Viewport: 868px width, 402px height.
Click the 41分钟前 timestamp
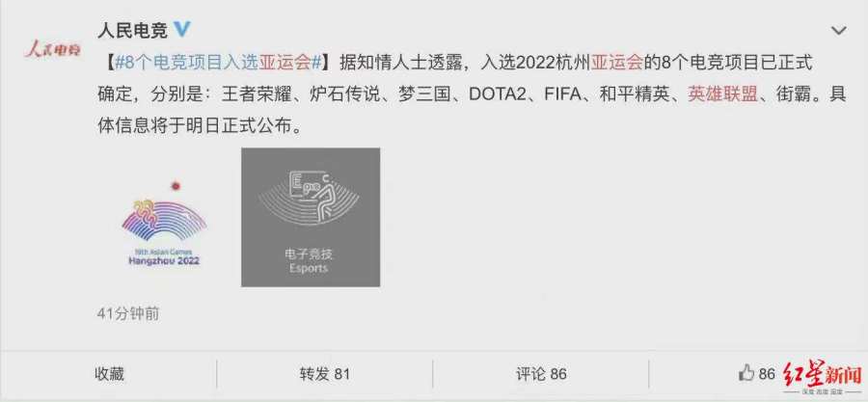[x=128, y=313]
